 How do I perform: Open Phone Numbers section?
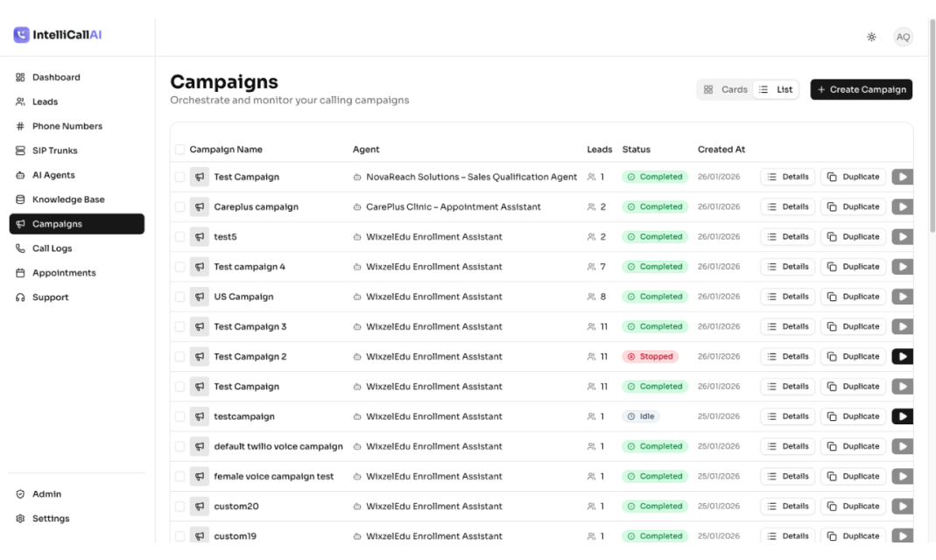click(76, 126)
